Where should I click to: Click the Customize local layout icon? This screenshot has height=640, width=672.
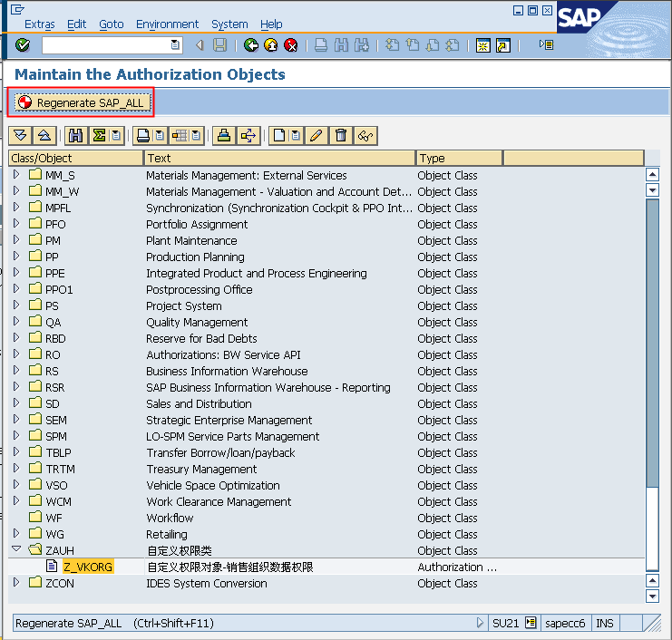coord(547,44)
